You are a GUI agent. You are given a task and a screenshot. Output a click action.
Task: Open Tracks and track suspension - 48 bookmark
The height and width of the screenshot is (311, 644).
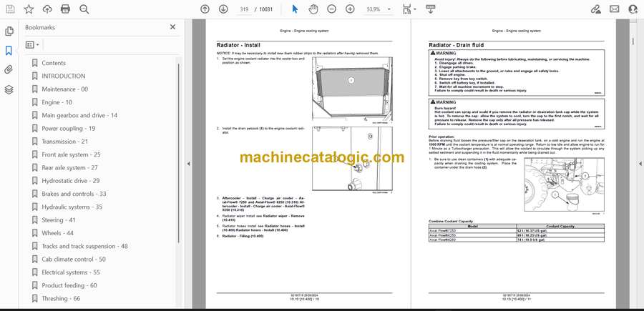84,246
